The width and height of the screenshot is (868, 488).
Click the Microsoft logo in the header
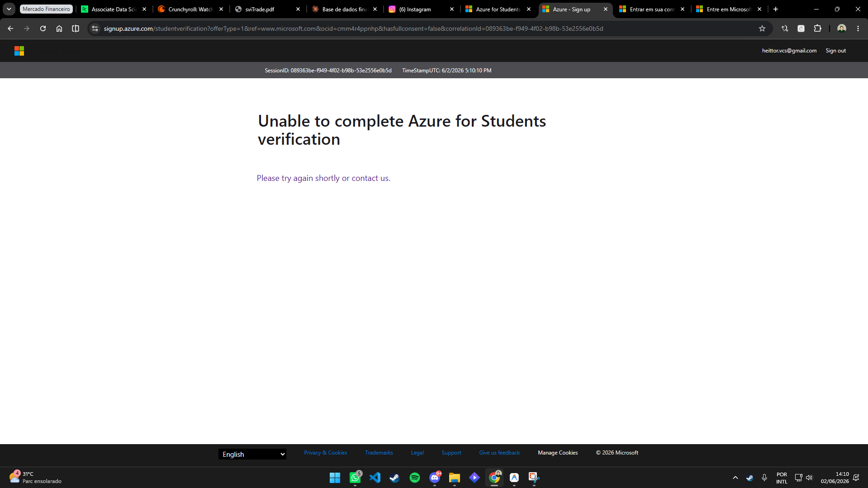19,51
